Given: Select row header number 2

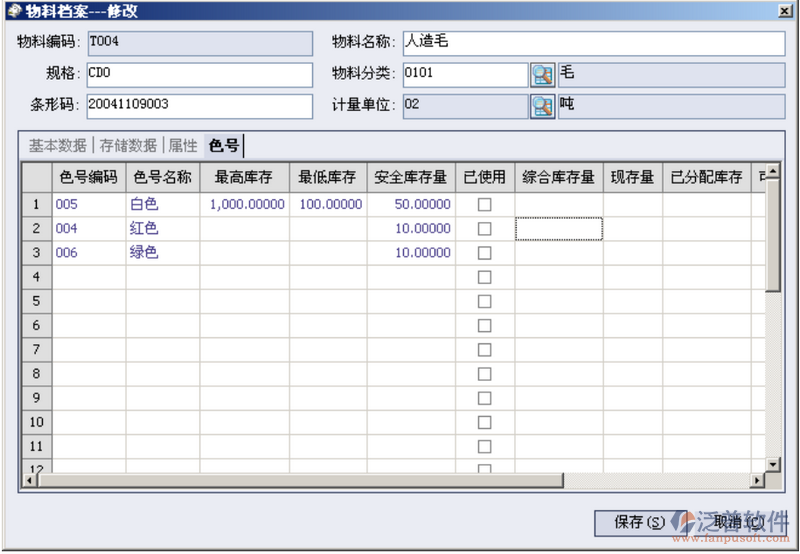Looking at the screenshot, I should coord(37,229).
